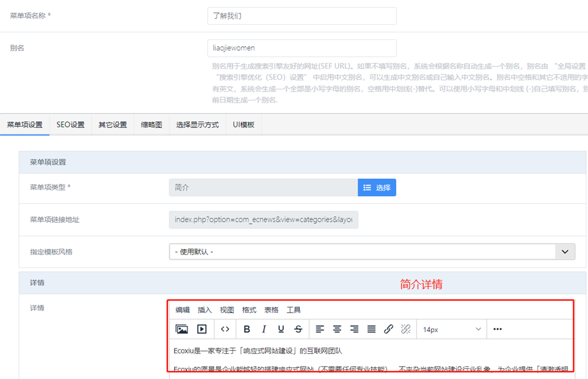Show more toolbar options ellipsis

tap(497, 329)
